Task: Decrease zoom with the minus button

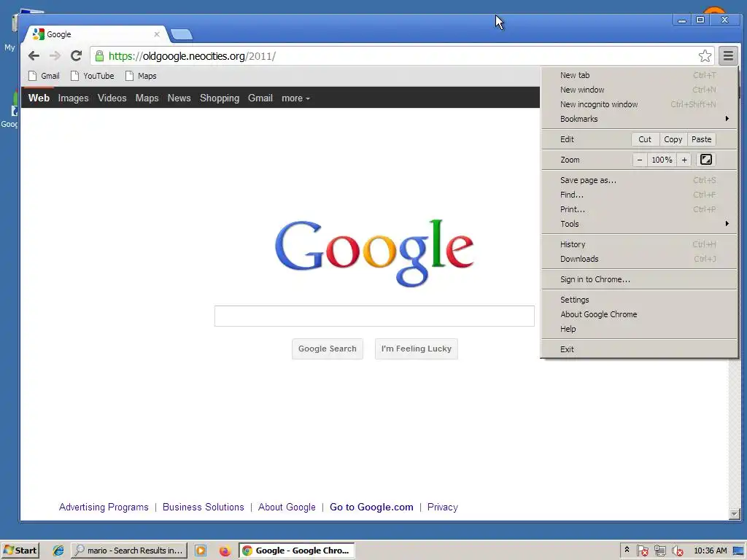Action: point(640,160)
